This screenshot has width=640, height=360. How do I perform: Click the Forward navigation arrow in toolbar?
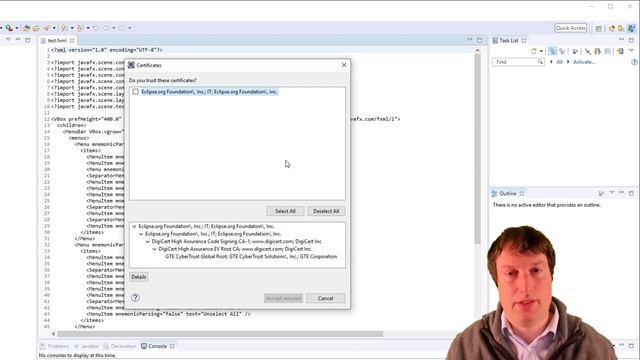point(122,28)
